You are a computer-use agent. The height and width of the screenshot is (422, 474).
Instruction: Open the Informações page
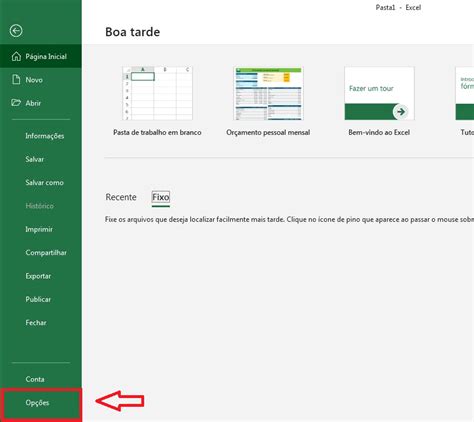tap(41, 136)
